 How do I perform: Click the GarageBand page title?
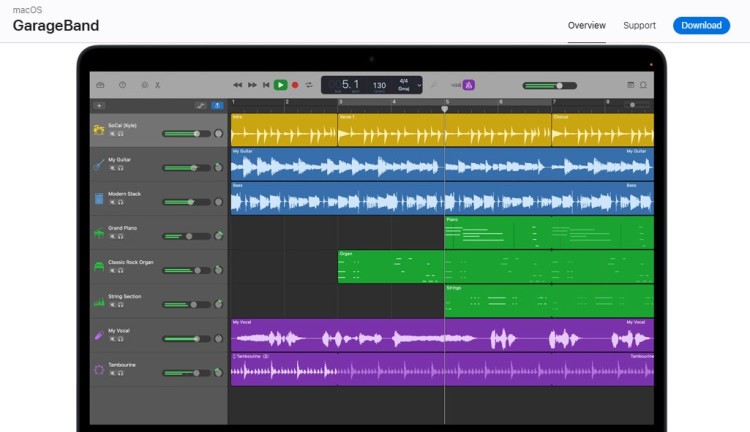(56, 25)
